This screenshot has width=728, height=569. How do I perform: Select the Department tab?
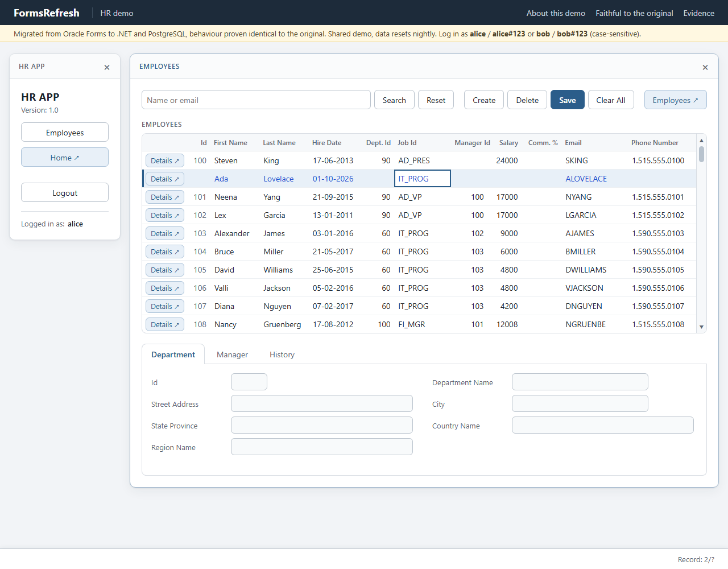(173, 354)
